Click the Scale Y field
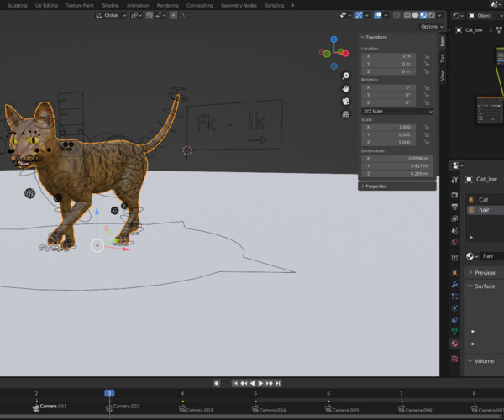 tap(388, 134)
